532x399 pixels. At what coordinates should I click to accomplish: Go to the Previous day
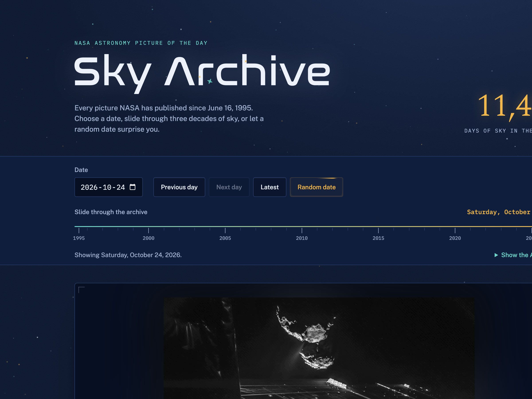point(179,187)
